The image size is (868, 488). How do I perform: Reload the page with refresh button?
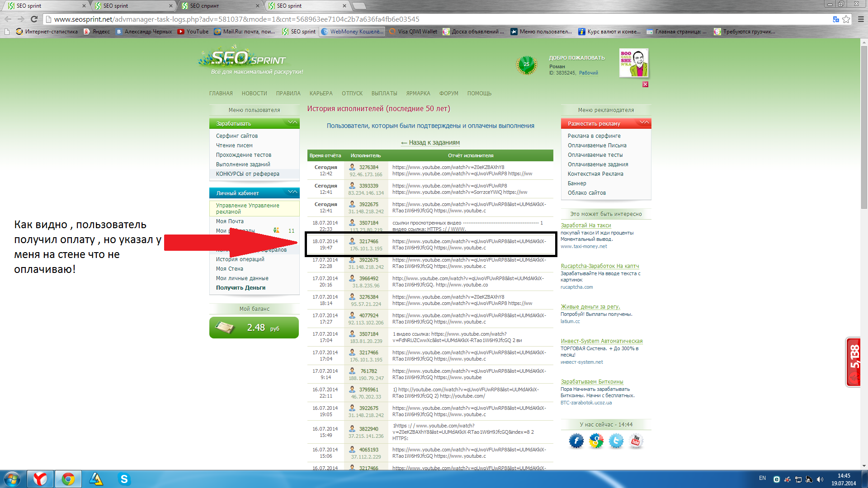[x=34, y=19]
